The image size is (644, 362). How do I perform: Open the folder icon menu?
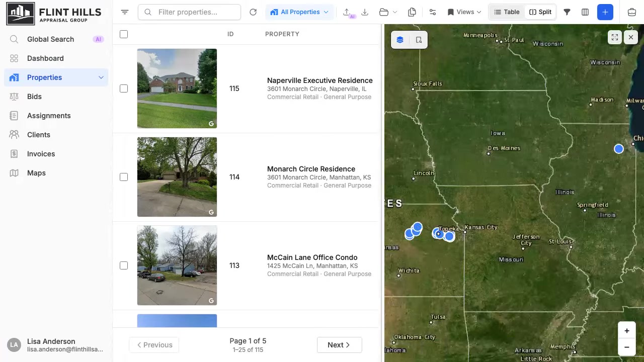tap(384, 12)
